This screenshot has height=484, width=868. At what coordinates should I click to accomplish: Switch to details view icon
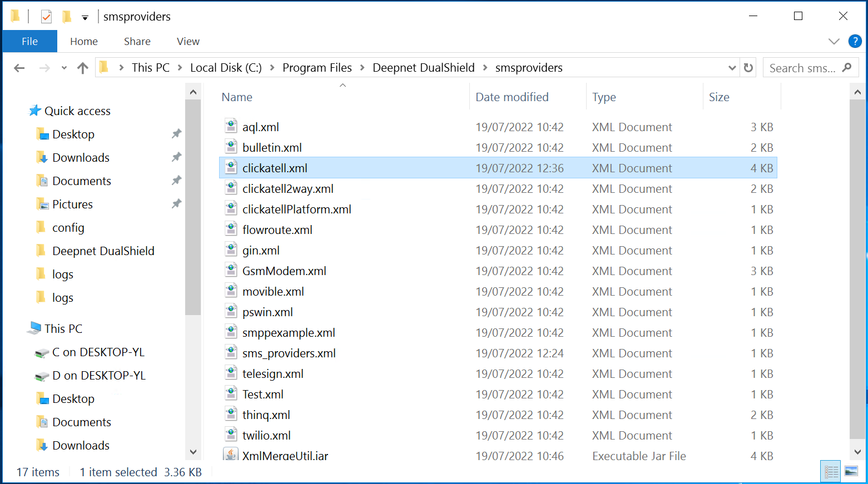[831, 471]
